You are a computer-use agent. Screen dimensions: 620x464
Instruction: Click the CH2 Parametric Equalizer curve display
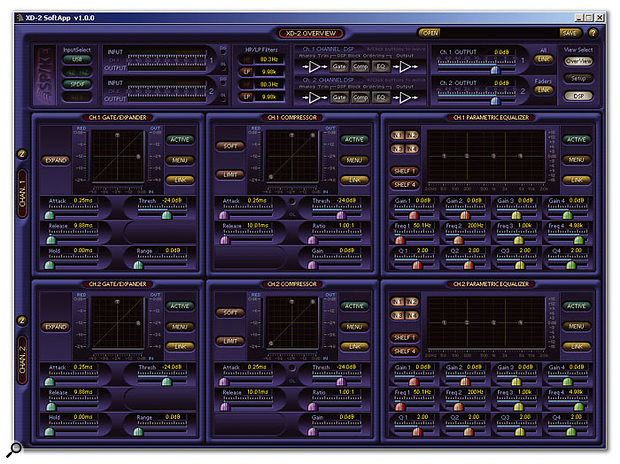tap(486, 323)
